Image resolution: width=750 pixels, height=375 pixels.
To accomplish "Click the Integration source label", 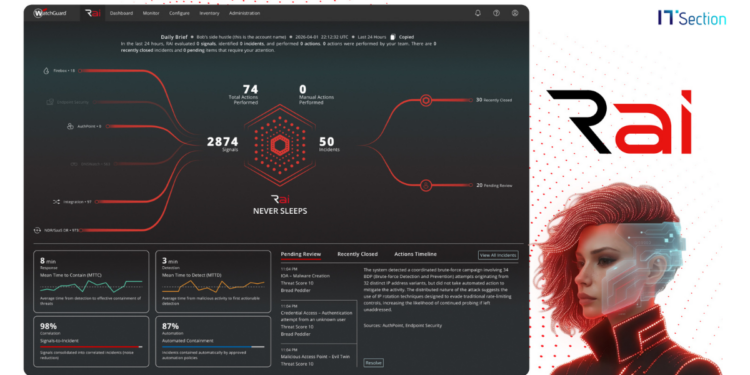I will (77, 202).
